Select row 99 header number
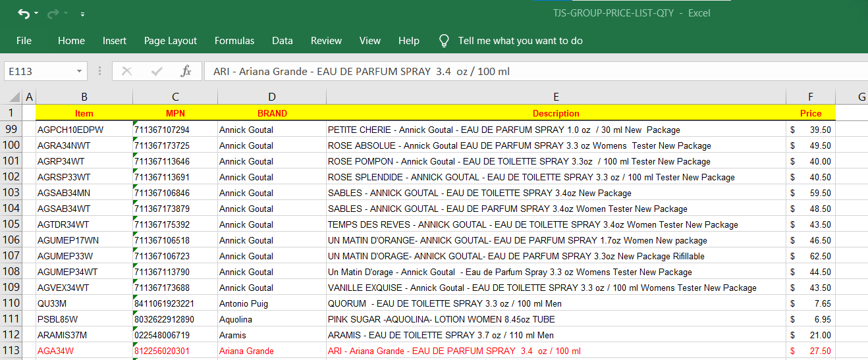868x360 pixels. point(11,130)
